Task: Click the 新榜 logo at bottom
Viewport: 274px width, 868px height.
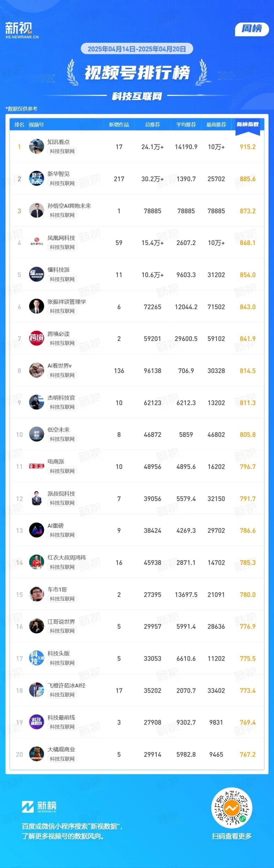Action: coord(39,806)
